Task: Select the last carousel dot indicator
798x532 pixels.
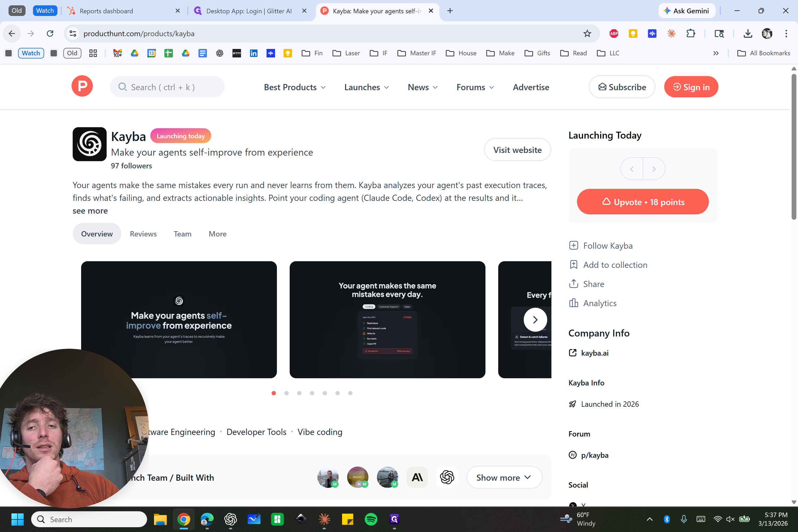Action: click(350, 393)
